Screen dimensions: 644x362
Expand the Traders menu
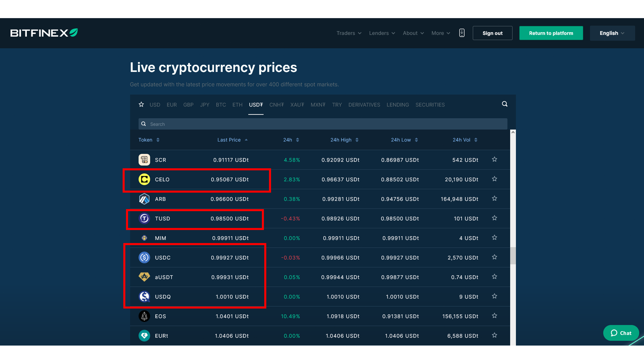pyautogui.click(x=349, y=33)
